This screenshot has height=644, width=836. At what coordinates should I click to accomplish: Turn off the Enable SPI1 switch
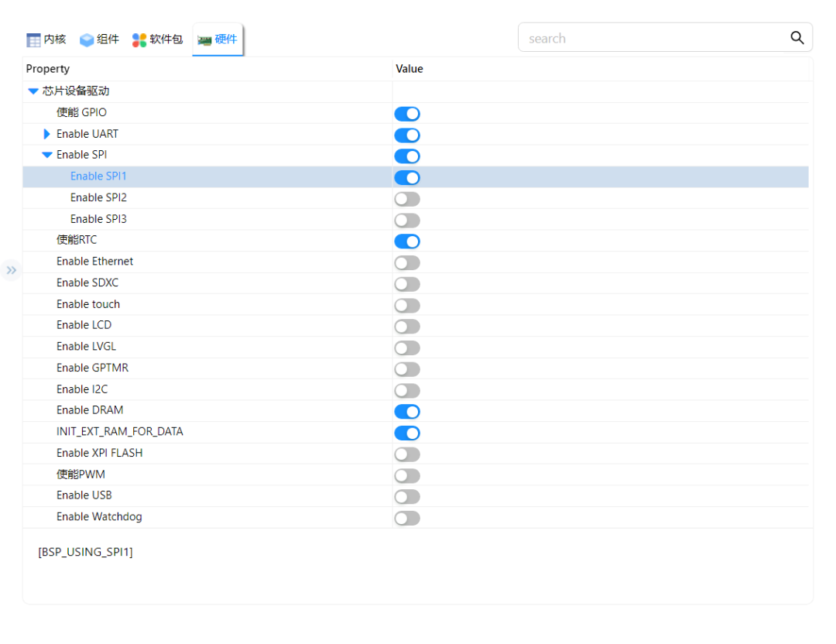pos(407,177)
